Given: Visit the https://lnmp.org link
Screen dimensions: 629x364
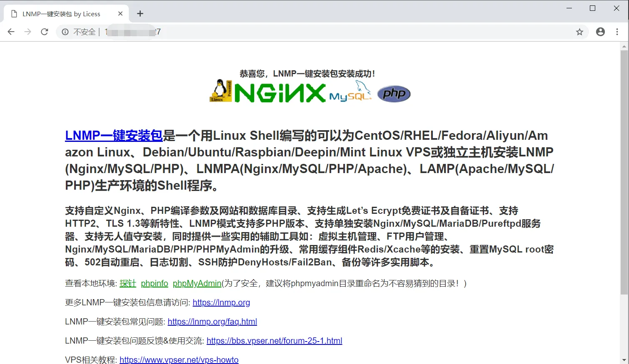Looking at the screenshot, I should [x=221, y=302].
